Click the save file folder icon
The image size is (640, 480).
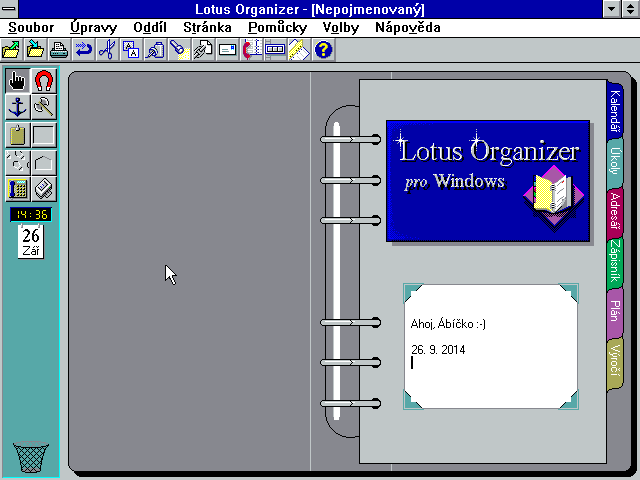35,50
